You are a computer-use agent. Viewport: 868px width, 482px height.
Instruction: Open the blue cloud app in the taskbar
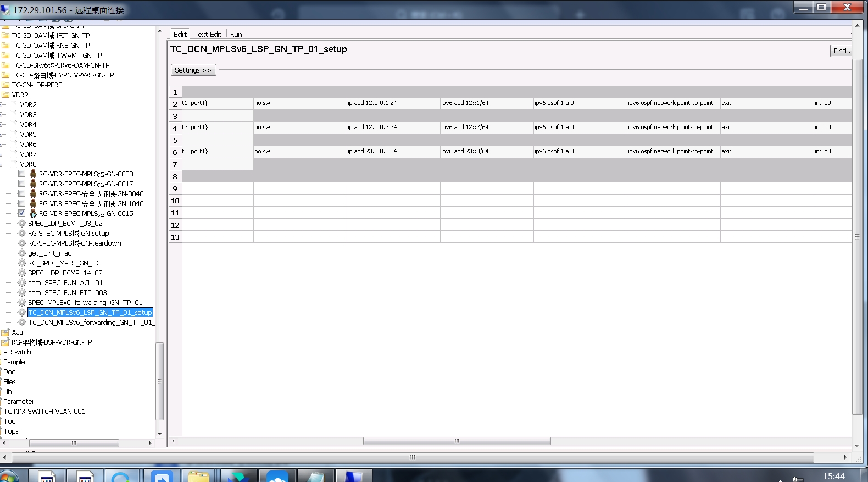point(277,476)
